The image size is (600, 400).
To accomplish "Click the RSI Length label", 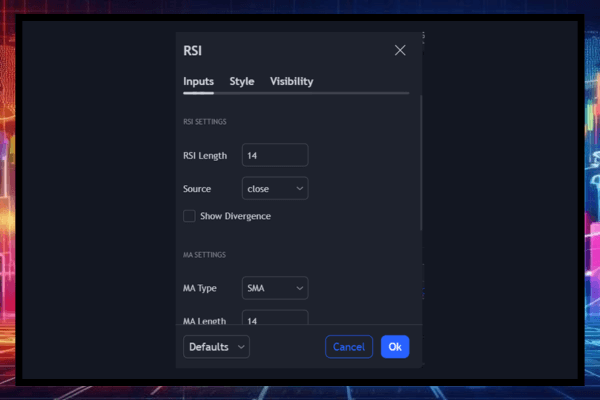I will 205,155.
